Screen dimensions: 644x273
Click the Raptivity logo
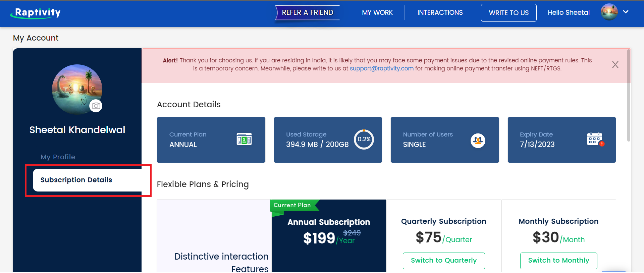36,13
